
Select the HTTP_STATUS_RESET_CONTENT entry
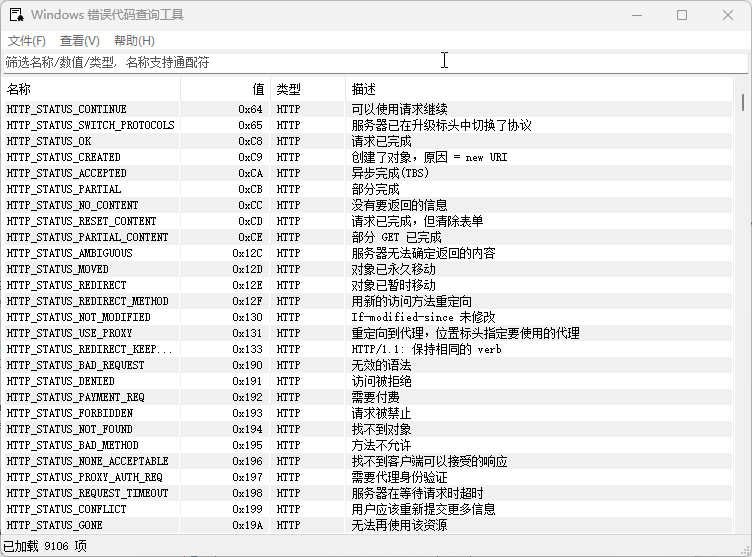(x=368, y=221)
